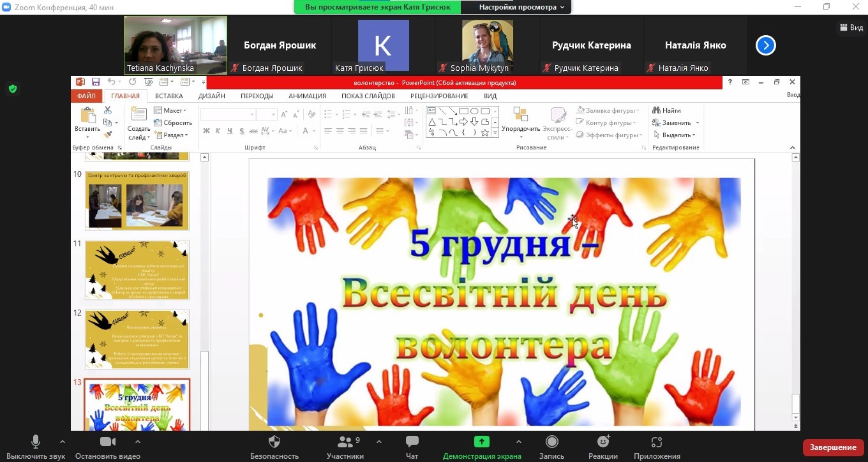Show more participants with blue arrow

tap(765, 45)
